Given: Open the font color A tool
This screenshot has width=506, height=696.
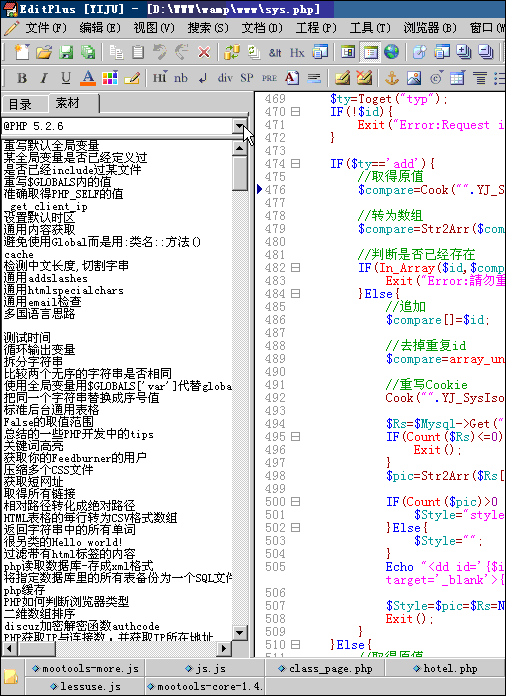Looking at the screenshot, I should click(88, 79).
